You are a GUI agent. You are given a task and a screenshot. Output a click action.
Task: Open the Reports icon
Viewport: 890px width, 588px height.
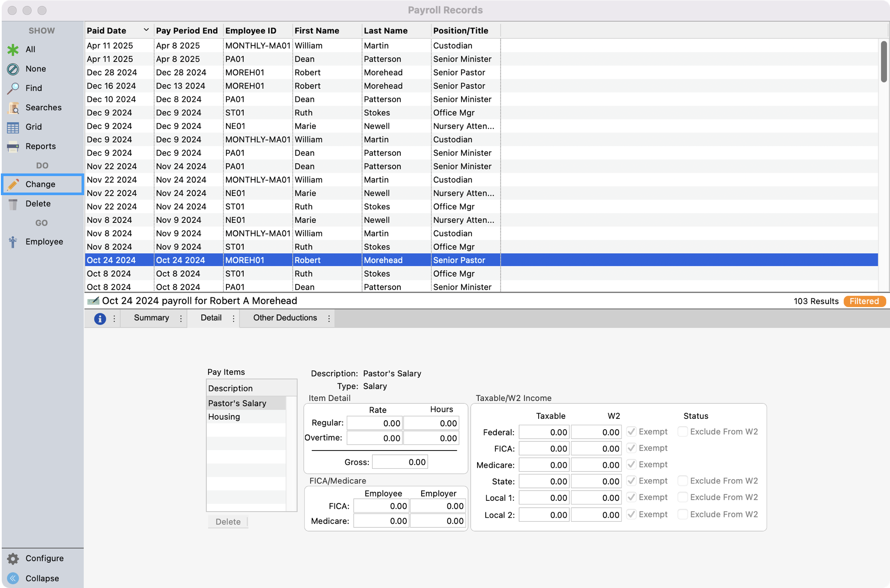[x=13, y=146]
